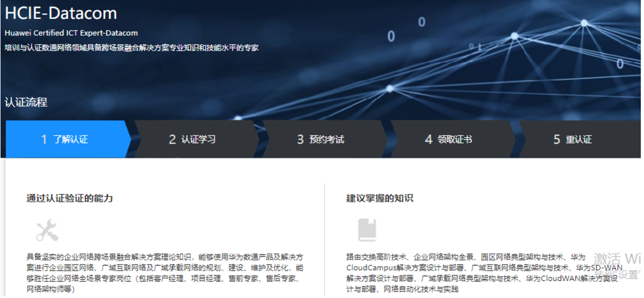Viewport: 644px width, 298px height.
Task: Go to step 4 领取证书 tab
Action: (451, 139)
